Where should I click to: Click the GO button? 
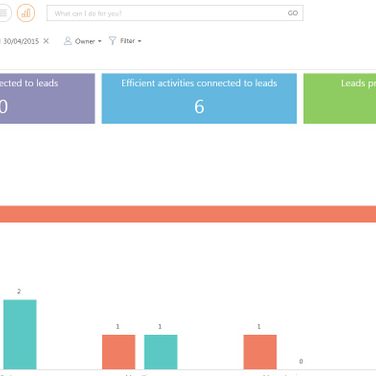293,13
